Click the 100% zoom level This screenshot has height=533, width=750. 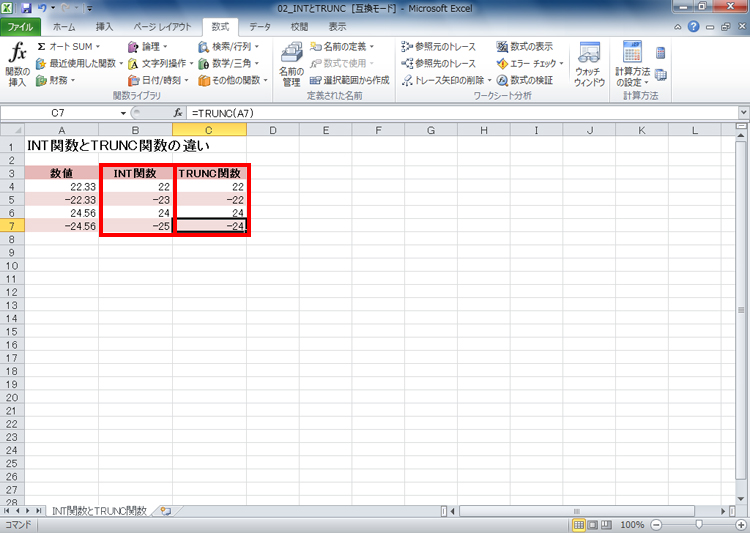point(632,525)
